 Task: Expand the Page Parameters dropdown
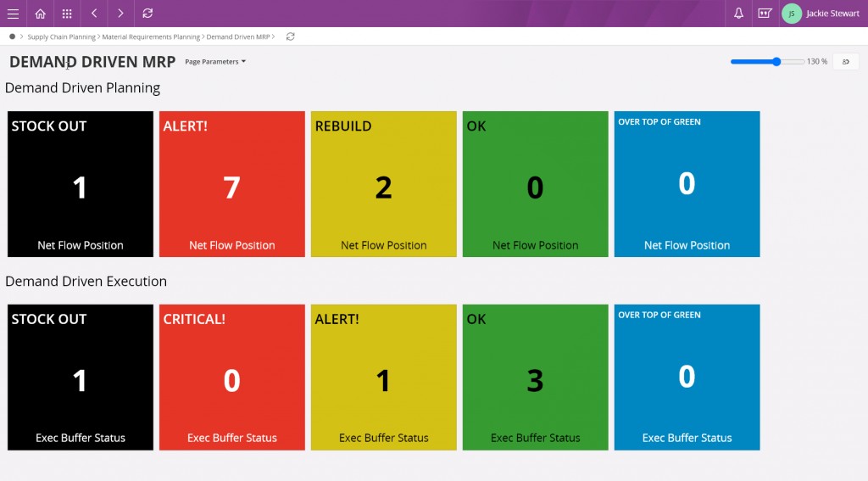pos(215,62)
